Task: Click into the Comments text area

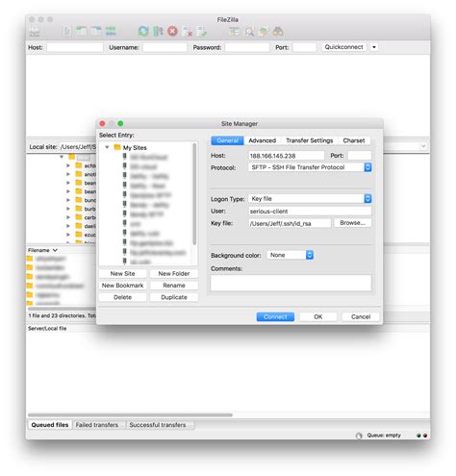Action: pos(291,283)
